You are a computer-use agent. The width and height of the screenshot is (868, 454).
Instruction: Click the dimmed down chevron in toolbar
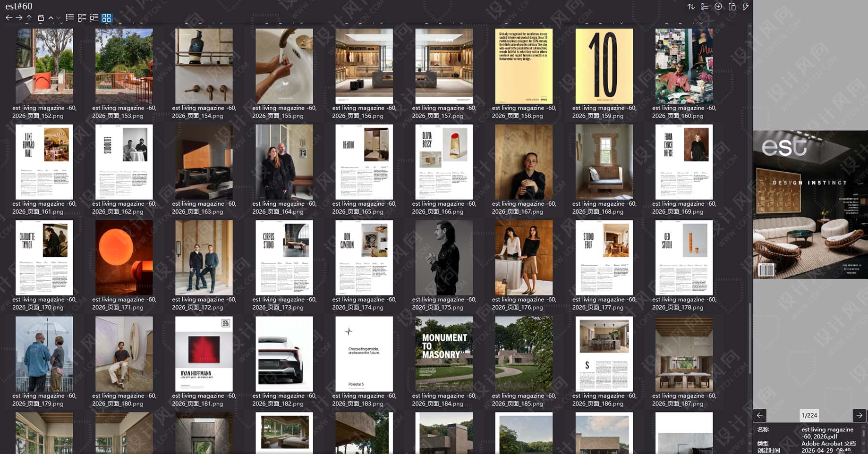[x=59, y=18]
